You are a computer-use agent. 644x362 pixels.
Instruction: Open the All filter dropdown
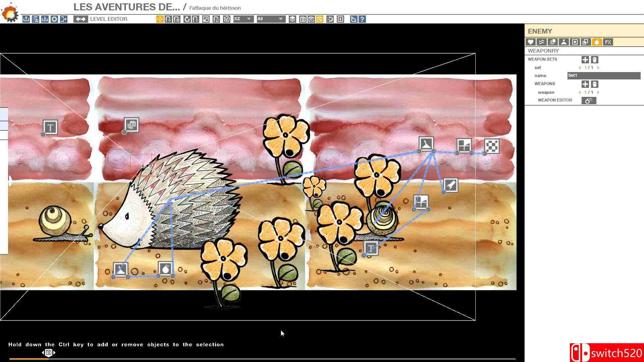(x=270, y=19)
